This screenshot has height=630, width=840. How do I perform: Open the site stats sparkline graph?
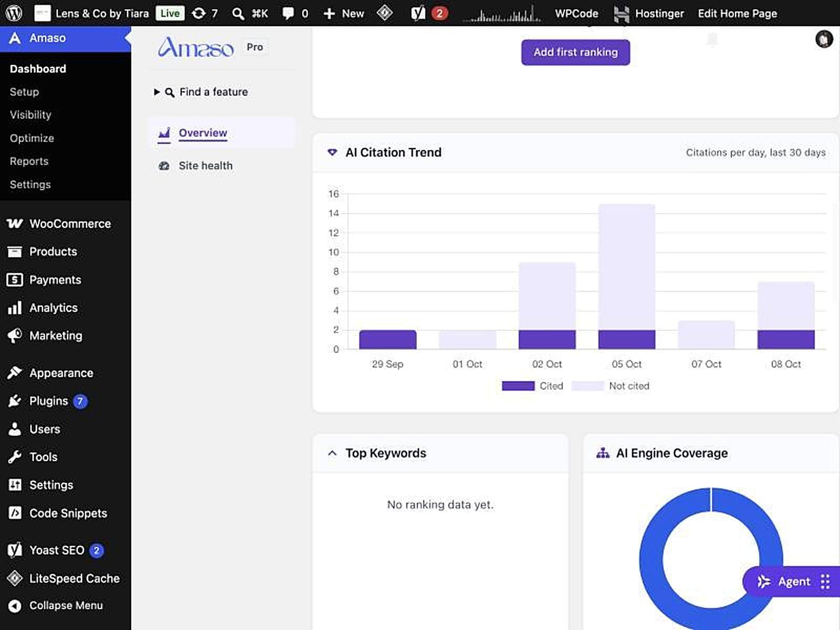pos(502,14)
